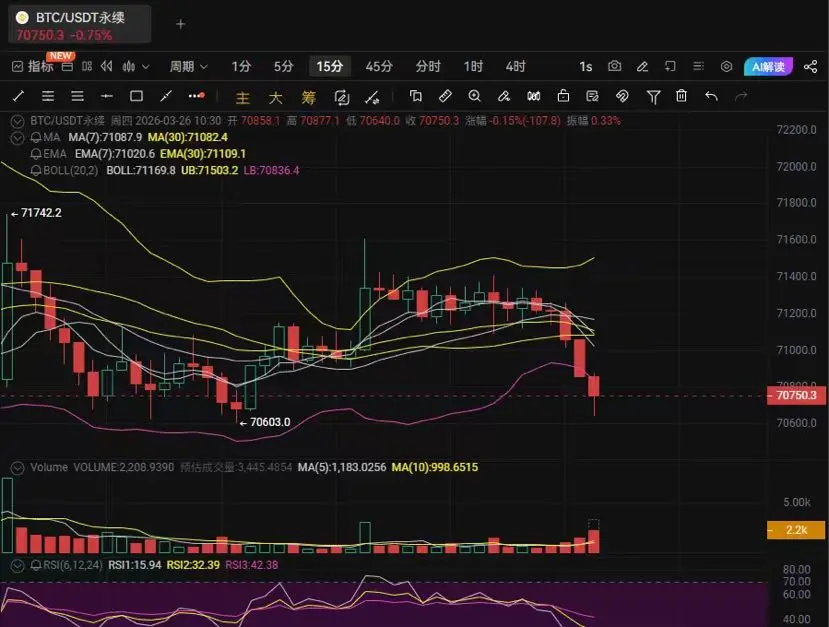Screen dimensions: 829x627
Task: Click the eraser/brush tool icon
Action: tap(504, 96)
